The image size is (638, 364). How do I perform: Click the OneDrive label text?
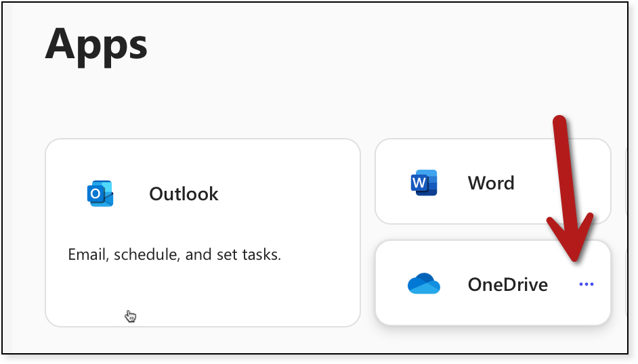tap(507, 284)
